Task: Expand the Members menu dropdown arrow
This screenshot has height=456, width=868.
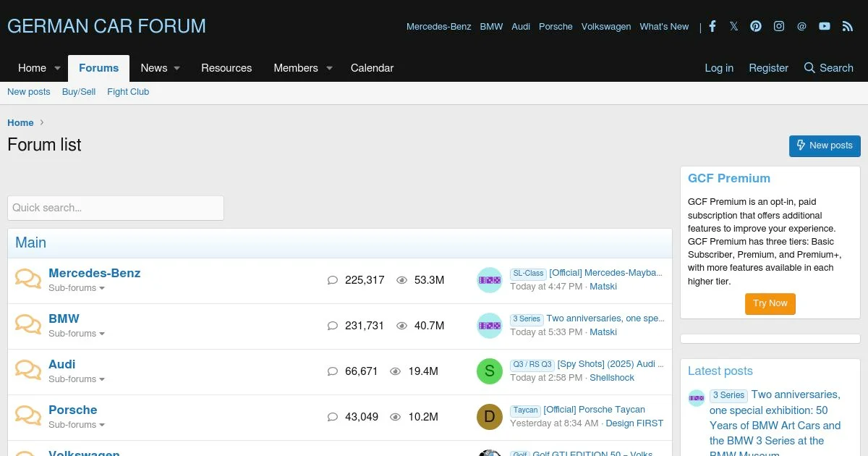Action: click(329, 68)
